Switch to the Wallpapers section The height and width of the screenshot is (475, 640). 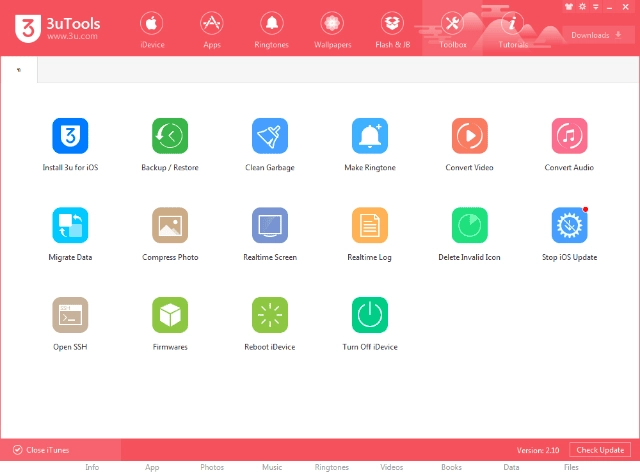click(332, 29)
